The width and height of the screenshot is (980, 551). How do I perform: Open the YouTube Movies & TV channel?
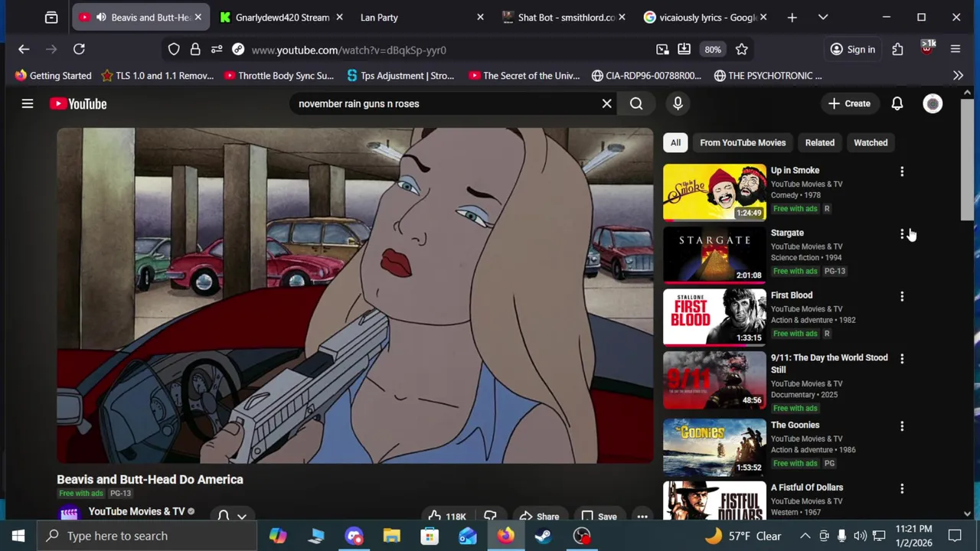point(136,511)
